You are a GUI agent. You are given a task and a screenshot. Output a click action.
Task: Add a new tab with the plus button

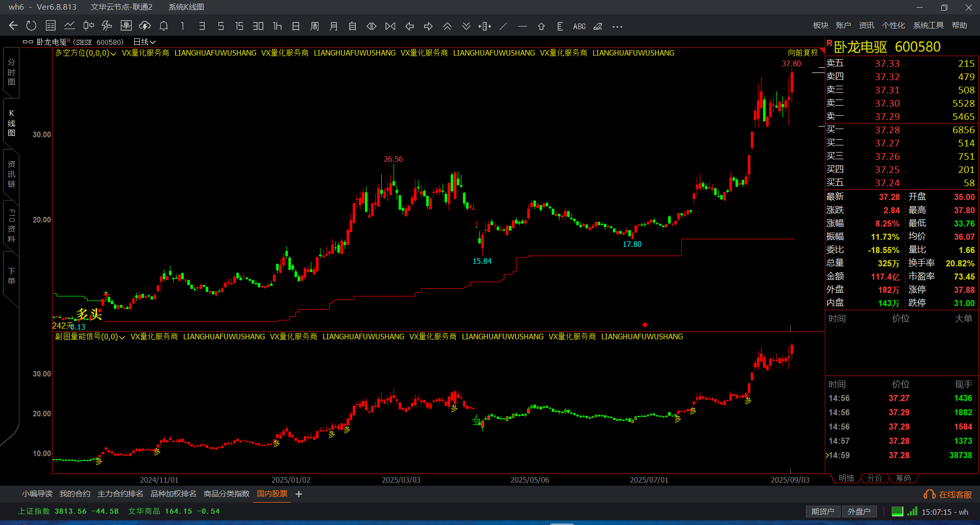point(299,494)
